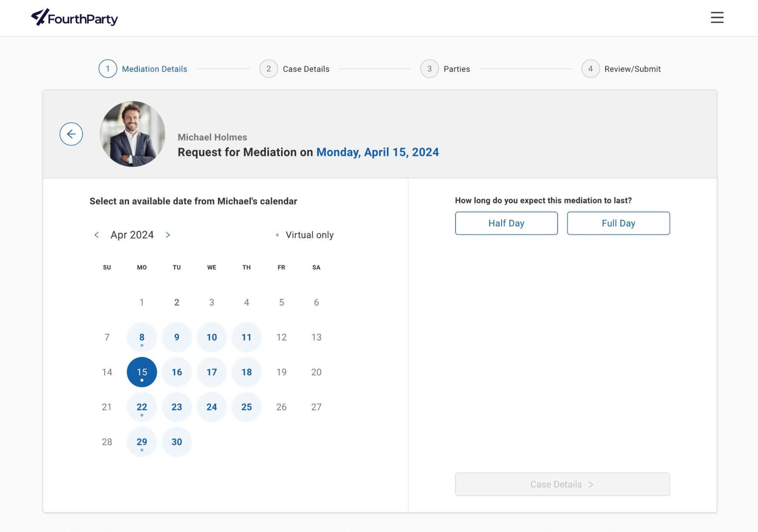Go to the next month
This screenshot has height=532, width=758.
coord(168,235)
